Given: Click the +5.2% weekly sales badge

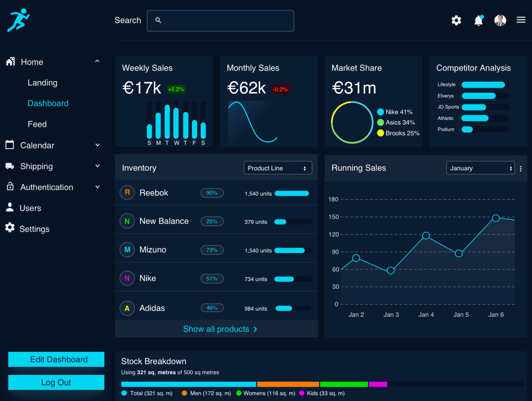Looking at the screenshot, I should click(176, 89).
